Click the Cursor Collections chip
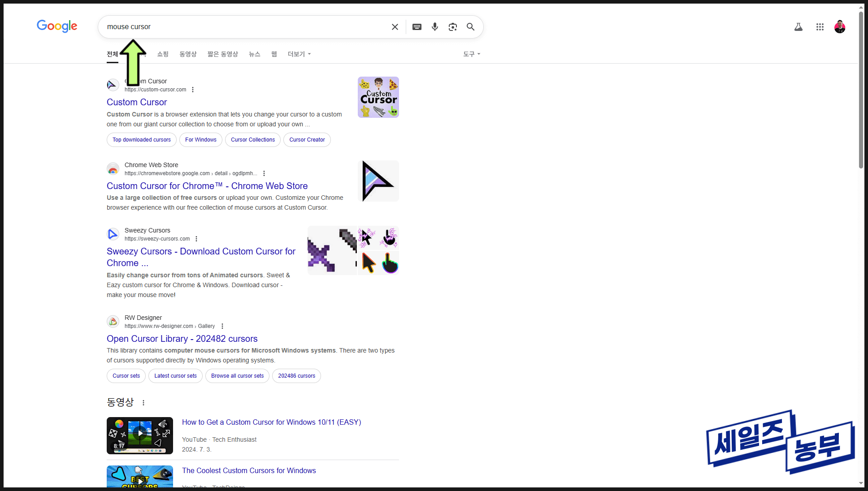Screen dimensions: 868x491 click(252, 140)
